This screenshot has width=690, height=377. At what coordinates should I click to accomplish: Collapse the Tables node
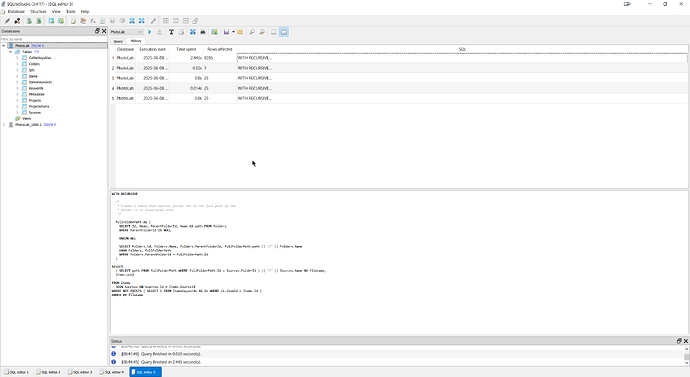point(11,52)
